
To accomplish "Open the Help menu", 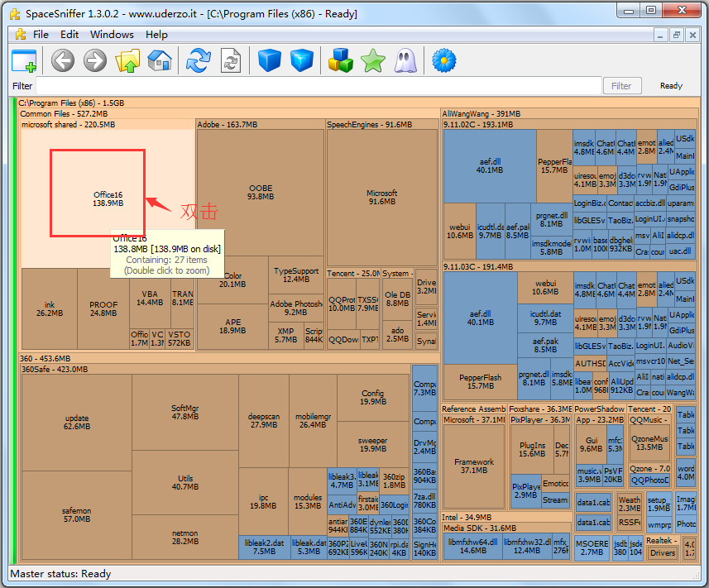I will tap(156, 34).
